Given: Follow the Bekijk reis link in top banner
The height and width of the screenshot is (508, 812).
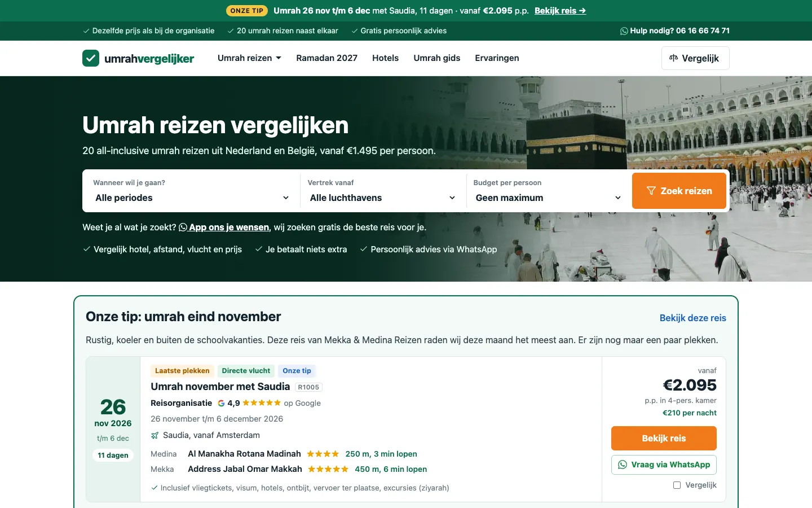Looking at the screenshot, I should point(560,11).
